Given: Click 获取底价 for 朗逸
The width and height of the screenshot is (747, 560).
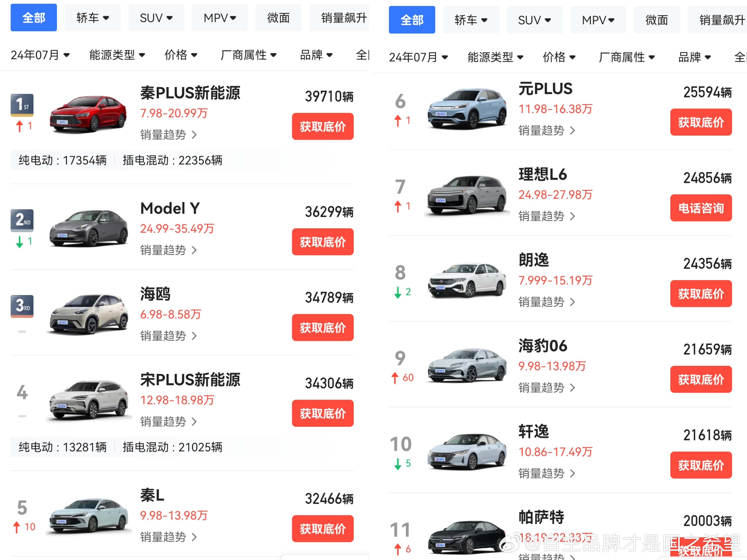Looking at the screenshot, I should point(701,293).
